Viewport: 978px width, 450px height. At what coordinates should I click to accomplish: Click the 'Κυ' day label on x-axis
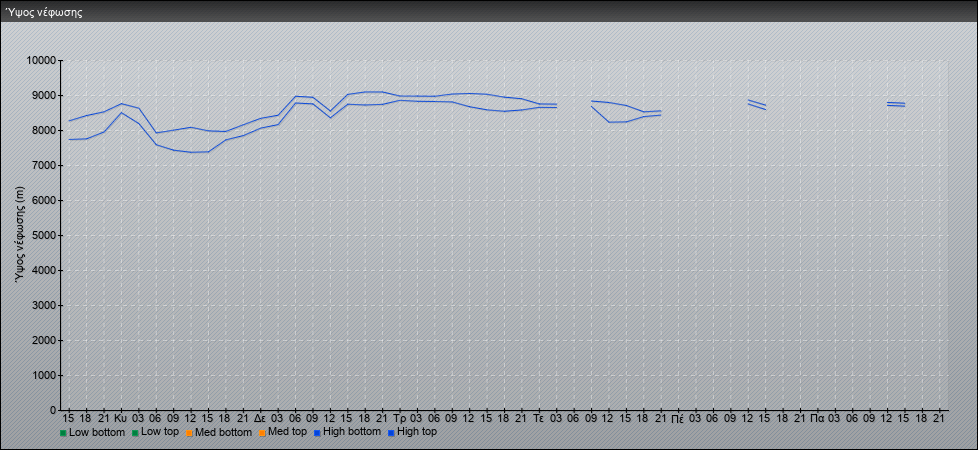[x=121, y=418]
